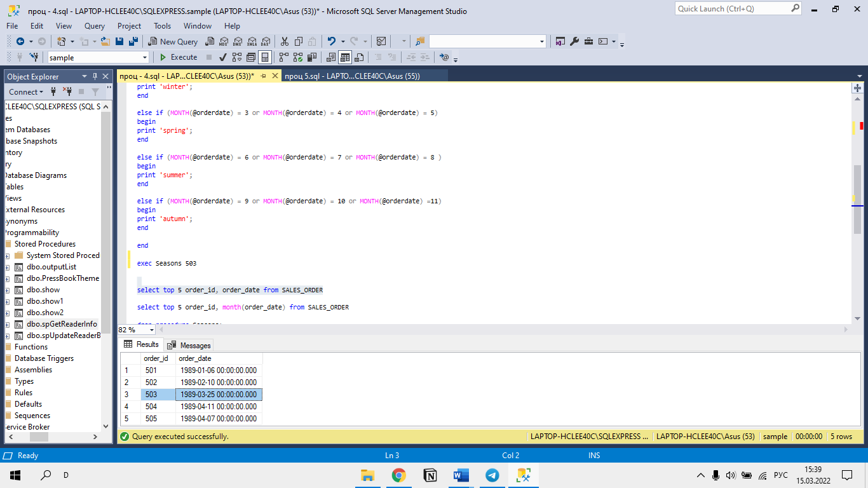Click Disconnect icon in Object Explorer
This screenshot has width=868, height=488.
tap(67, 91)
